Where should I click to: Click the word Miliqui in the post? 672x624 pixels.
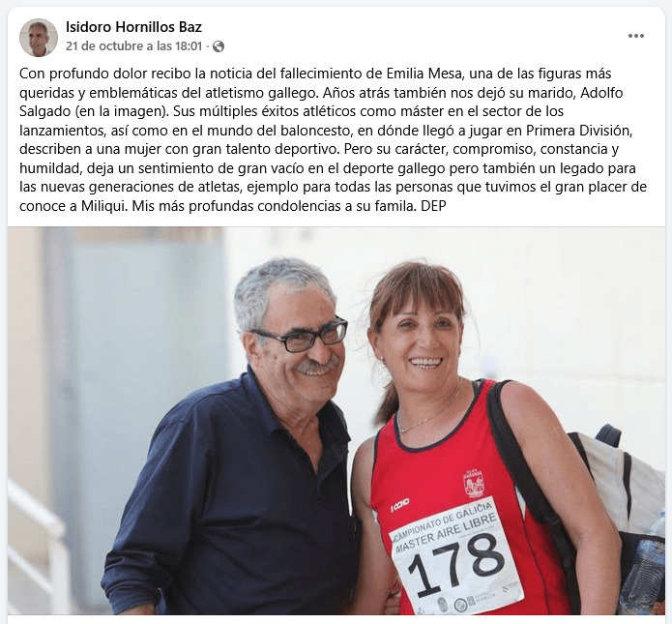click(104, 206)
